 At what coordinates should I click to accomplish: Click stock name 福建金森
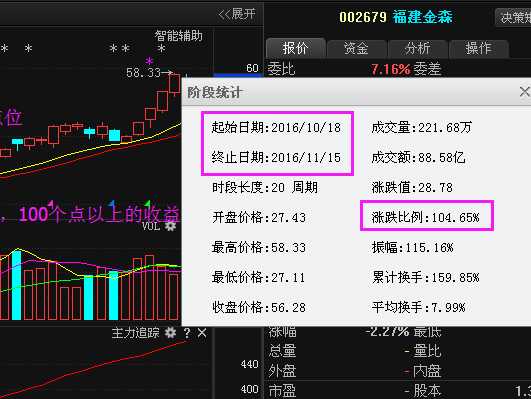click(422, 17)
